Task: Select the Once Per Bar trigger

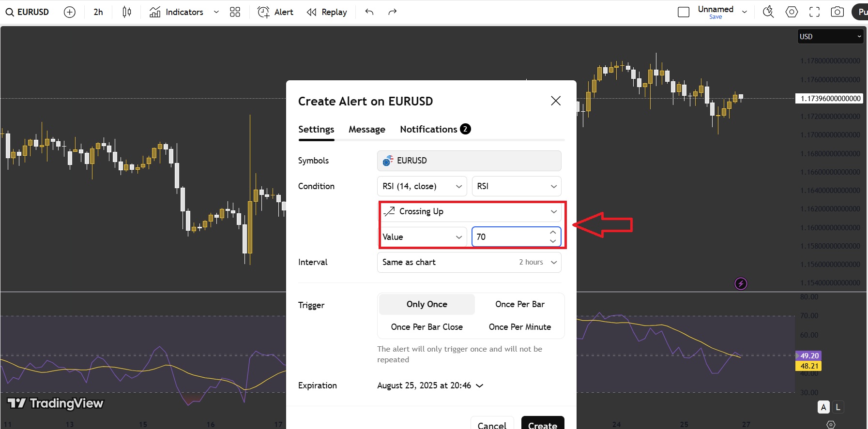Action: tap(520, 304)
